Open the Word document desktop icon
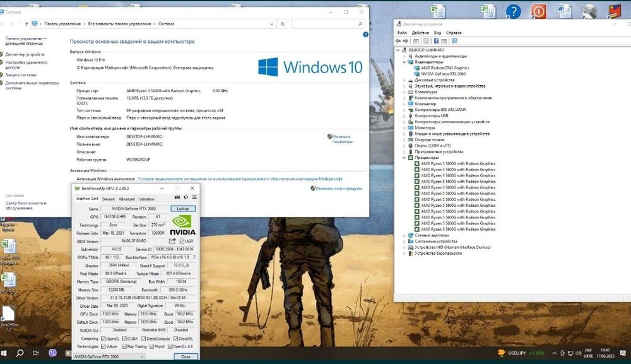This screenshot has width=631, height=364. 563,11
